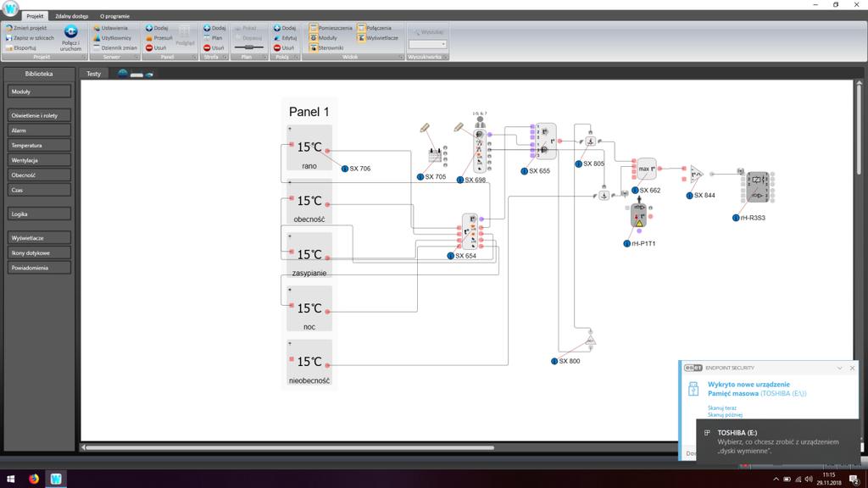Expand the Serwer group dialog launcher
The image size is (868, 488).
136,57
